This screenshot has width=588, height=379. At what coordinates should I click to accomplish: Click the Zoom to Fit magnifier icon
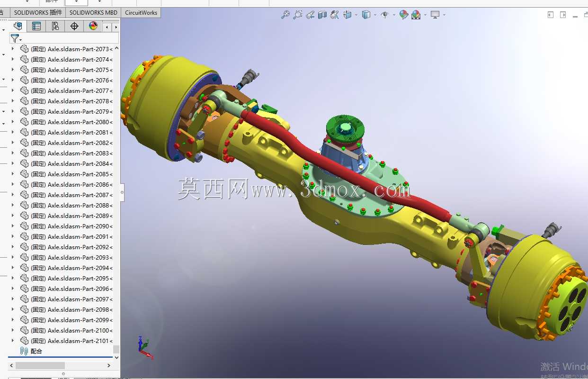tap(285, 15)
